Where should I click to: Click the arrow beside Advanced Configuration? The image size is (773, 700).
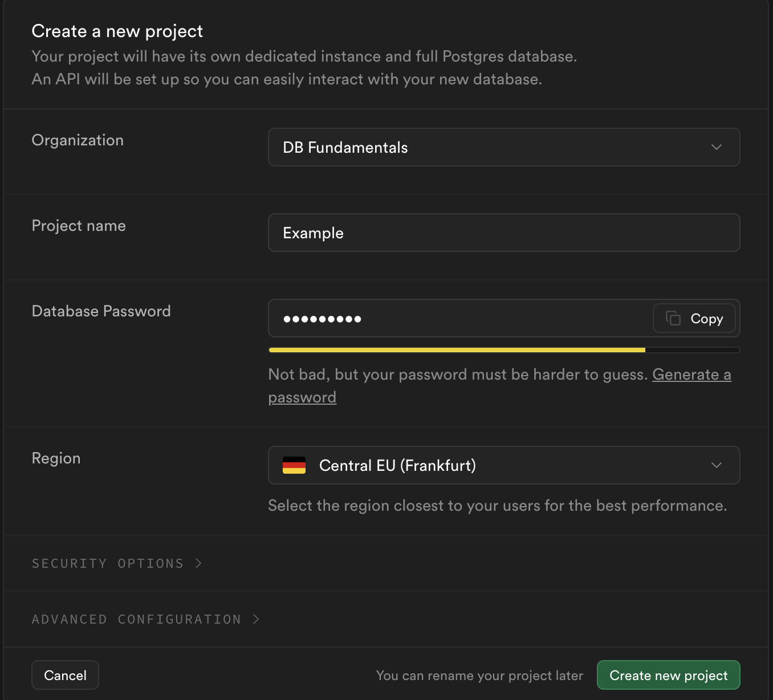pyautogui.click(x=256, y=619)
